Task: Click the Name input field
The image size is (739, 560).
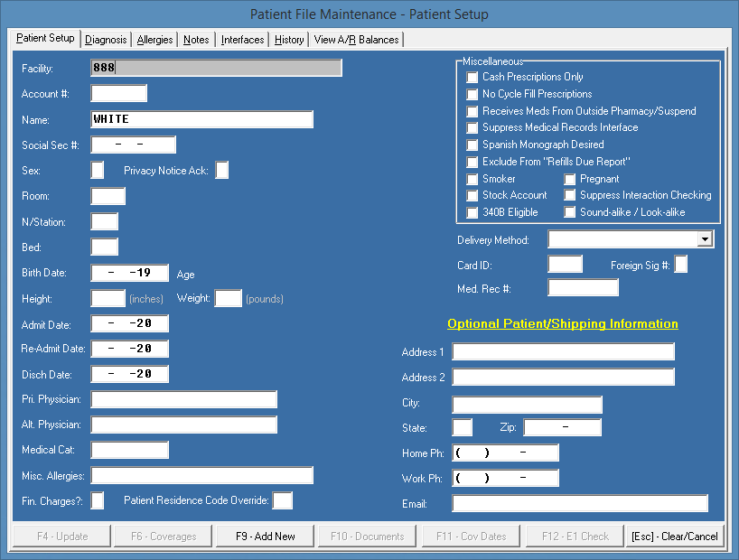Action: click(201, 119)
